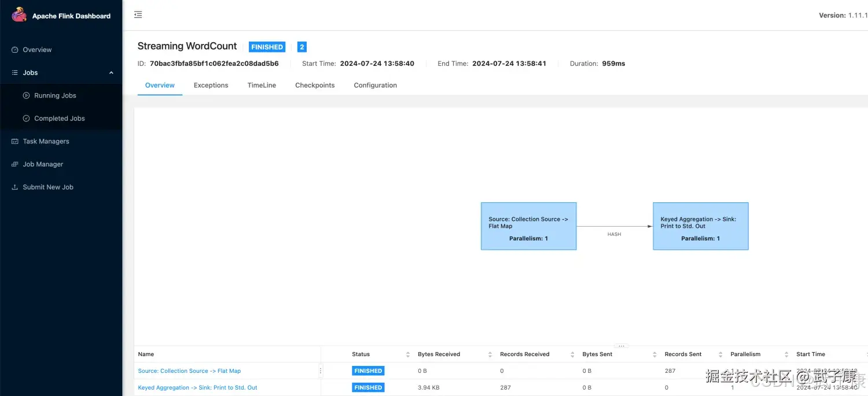
Task: Open Running Jobs
Action: point(55,95)
